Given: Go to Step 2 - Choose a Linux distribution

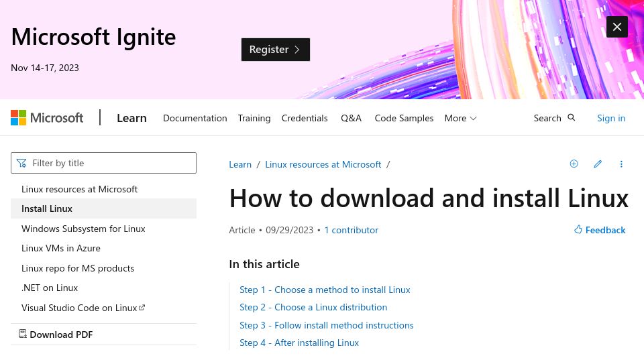Looking at the screenshot, I should pyautogui.click(x=313, y=308).
